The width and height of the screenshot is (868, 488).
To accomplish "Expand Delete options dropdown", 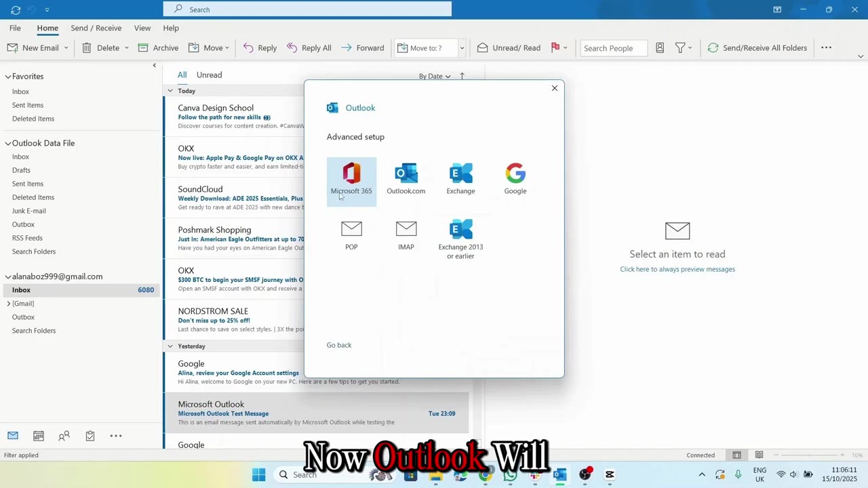I will 126,47.
